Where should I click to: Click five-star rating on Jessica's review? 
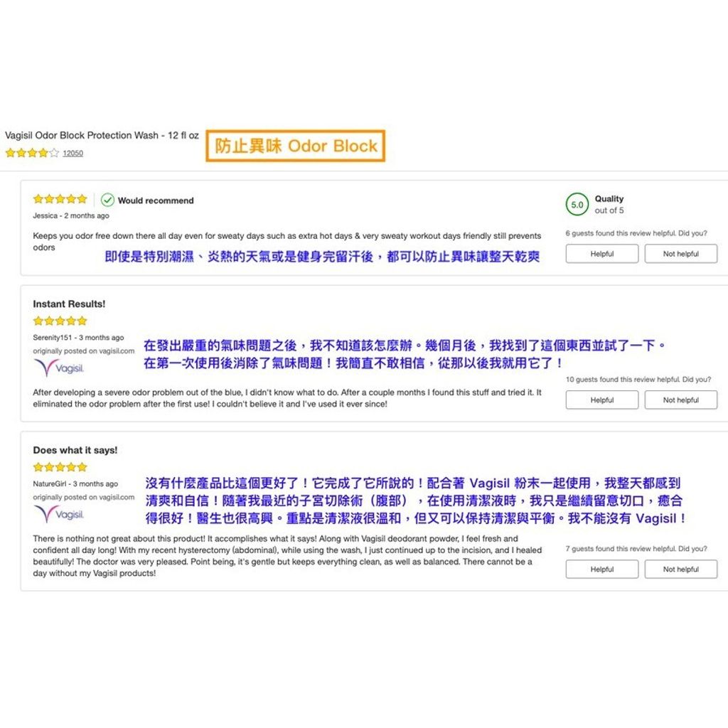tap(60, 199)
